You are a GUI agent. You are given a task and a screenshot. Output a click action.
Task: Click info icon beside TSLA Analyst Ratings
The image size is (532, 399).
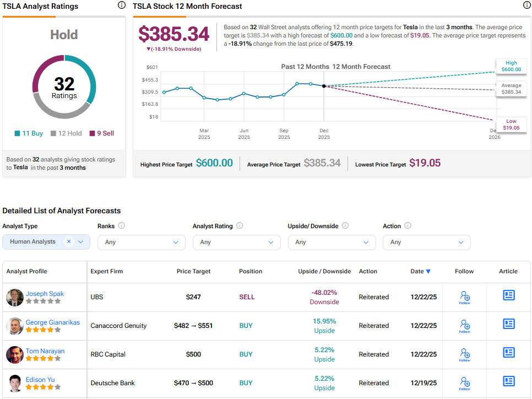coord(121,6)
